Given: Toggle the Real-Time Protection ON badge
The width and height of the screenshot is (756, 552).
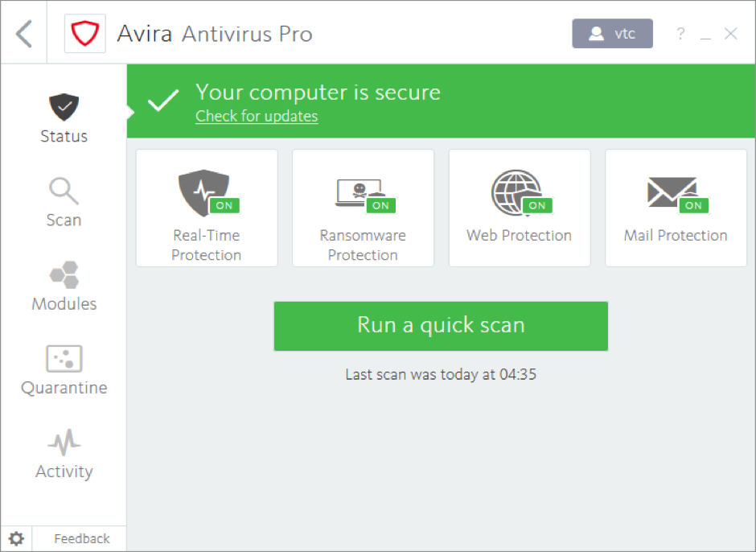Looking at the screenshot, I should [224, 205].
